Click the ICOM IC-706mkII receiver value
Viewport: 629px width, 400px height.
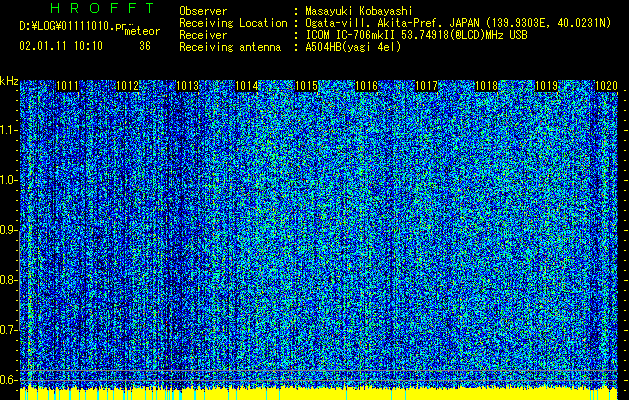coord(416,35)
